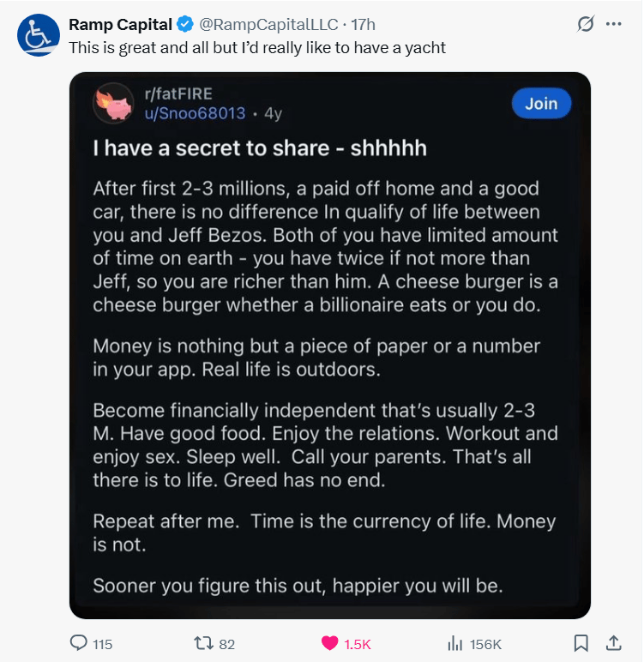Screen dimensions: 644x662
Task: Repost this tweet using retweet icon
Action: (x=203, y=643)
